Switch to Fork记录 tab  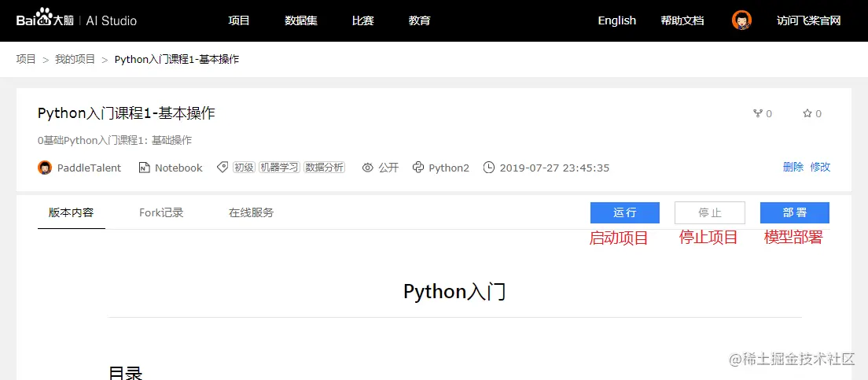(161, 212)
